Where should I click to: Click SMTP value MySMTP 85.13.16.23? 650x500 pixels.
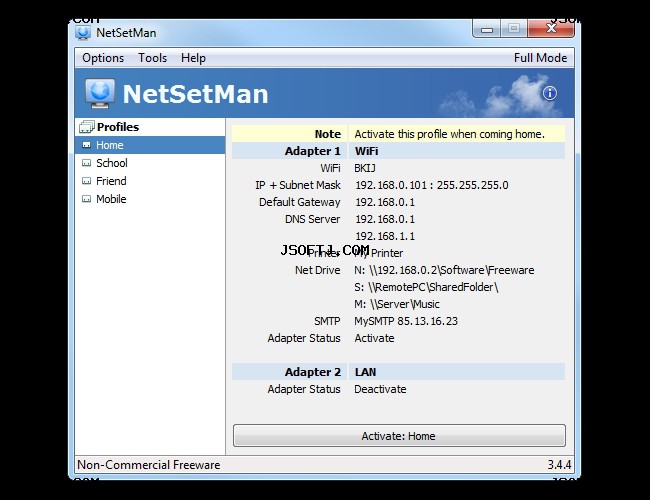(x=406, y=321)
